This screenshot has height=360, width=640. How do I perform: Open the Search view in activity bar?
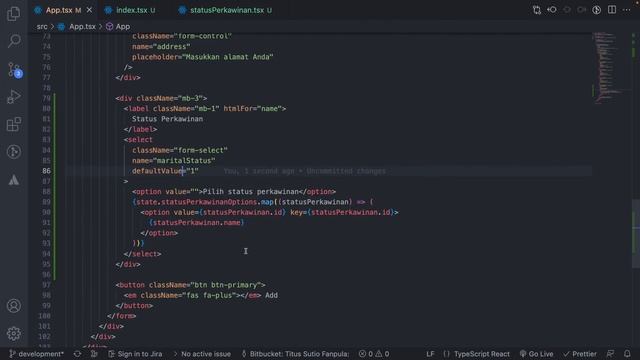click(14, 41)
